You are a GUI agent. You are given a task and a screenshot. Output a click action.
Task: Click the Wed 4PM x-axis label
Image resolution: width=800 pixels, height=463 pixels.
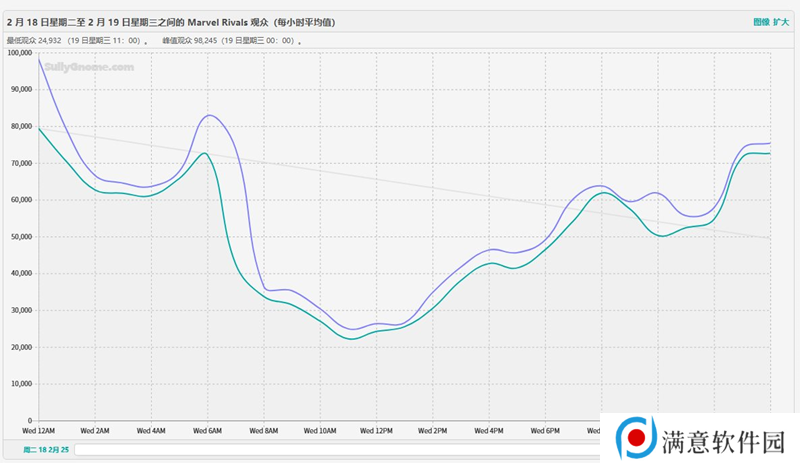click(x=489, y=431)
